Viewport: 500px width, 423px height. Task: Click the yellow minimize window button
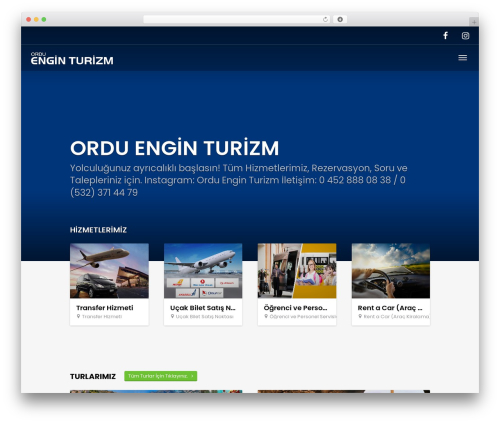36,19
